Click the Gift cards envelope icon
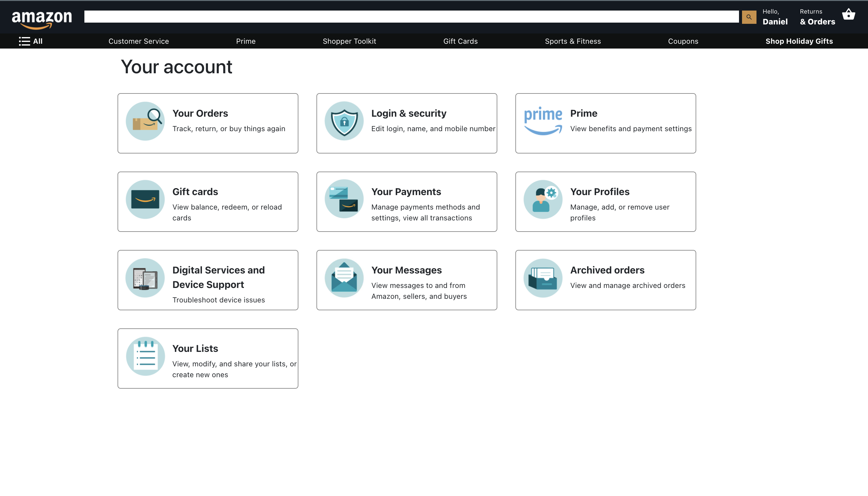 coord(145,199)
